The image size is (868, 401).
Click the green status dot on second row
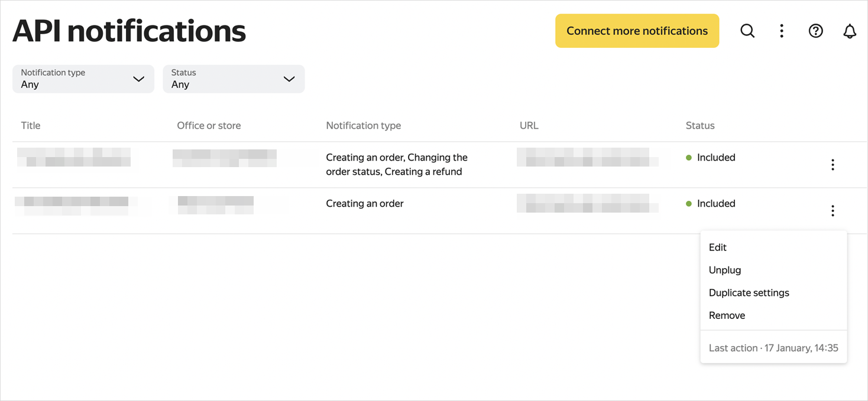click(689, 204)
